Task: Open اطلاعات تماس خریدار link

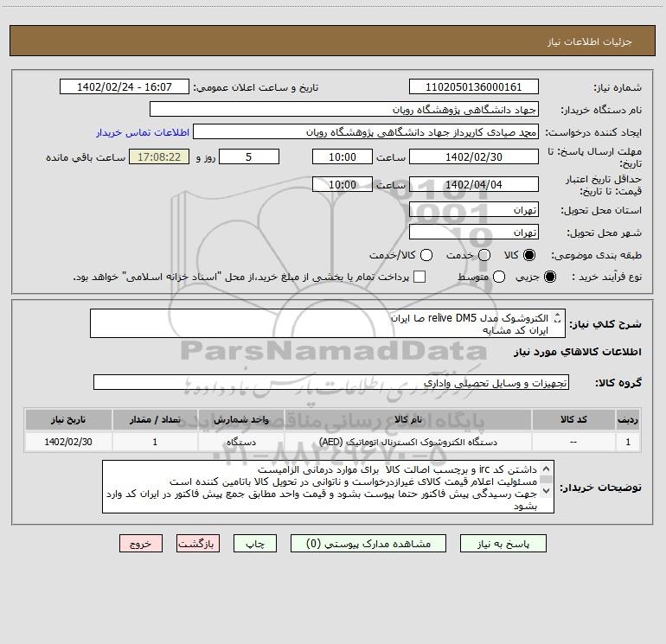Action: (x=143, y=132)
